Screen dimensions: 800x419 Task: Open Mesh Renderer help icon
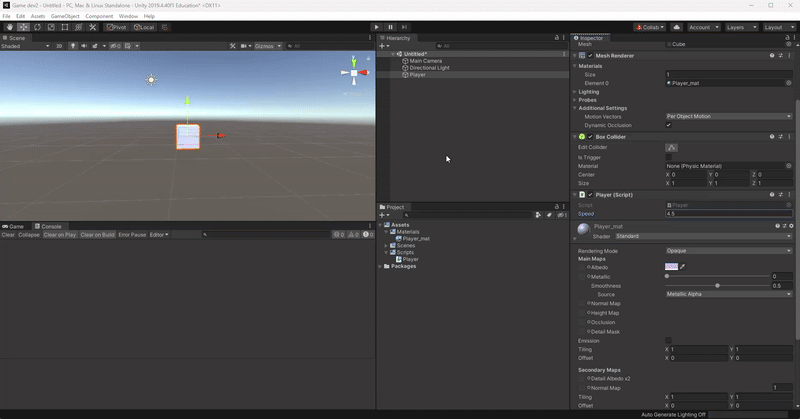tap(772, 56)
